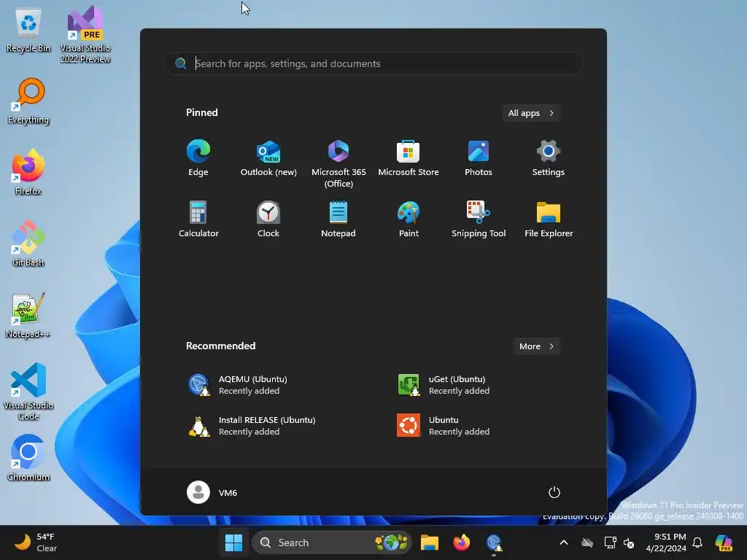
Task: Launch Photos from pinned apps
Action: pyautogui.click(x=479, y=158)
